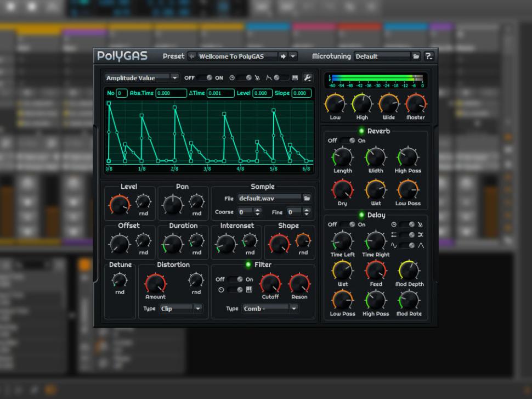Click the Master volume knob
Image resolution: width=532 pixels, height=399 pixels.
click(415, 104)
